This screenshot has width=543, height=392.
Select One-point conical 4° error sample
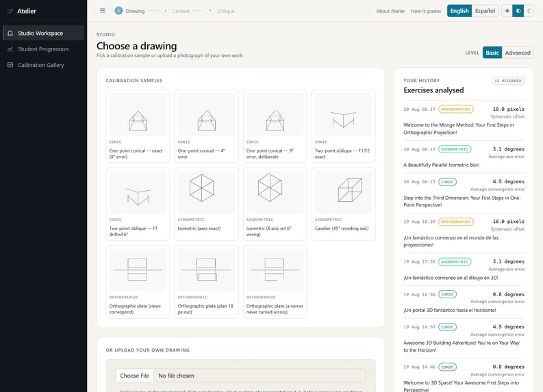point(206,127)
